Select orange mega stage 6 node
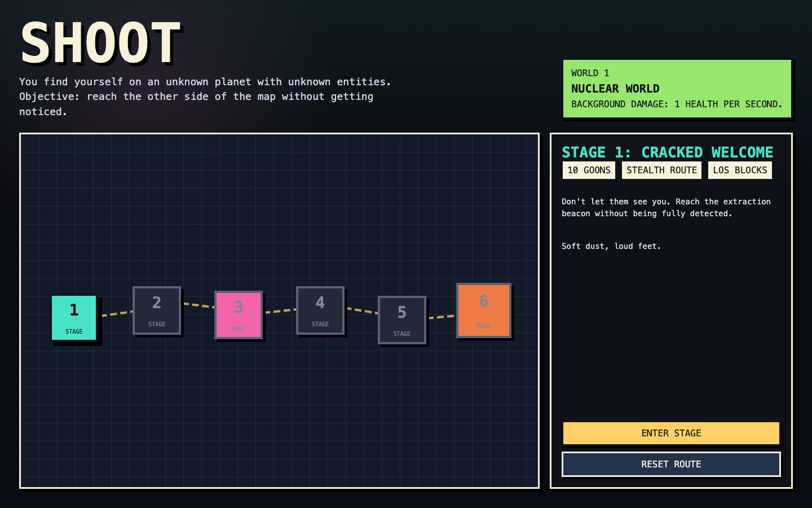The image size is (812, 508). pos(484,310)
